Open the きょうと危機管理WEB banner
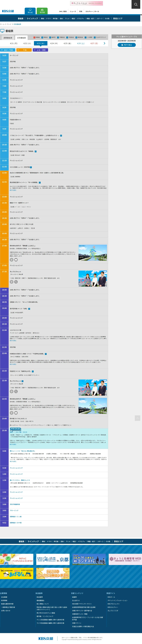 125,559
